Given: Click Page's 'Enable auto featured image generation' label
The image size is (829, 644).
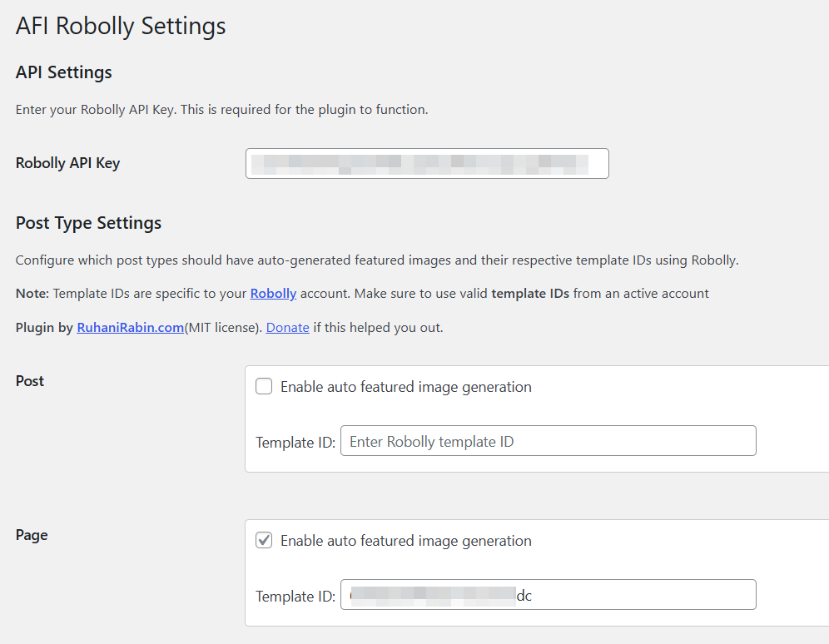Looking at the screenshot, I should 405,541.
